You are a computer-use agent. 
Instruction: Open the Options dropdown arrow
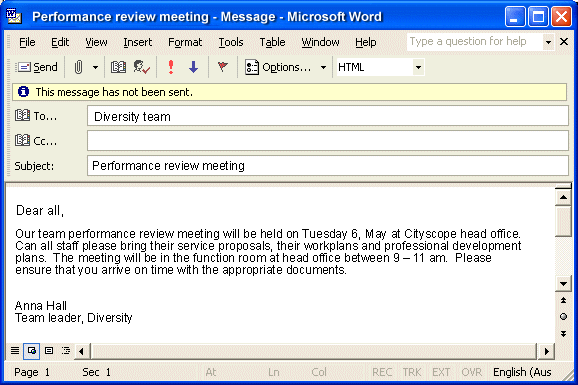[323, 67]
